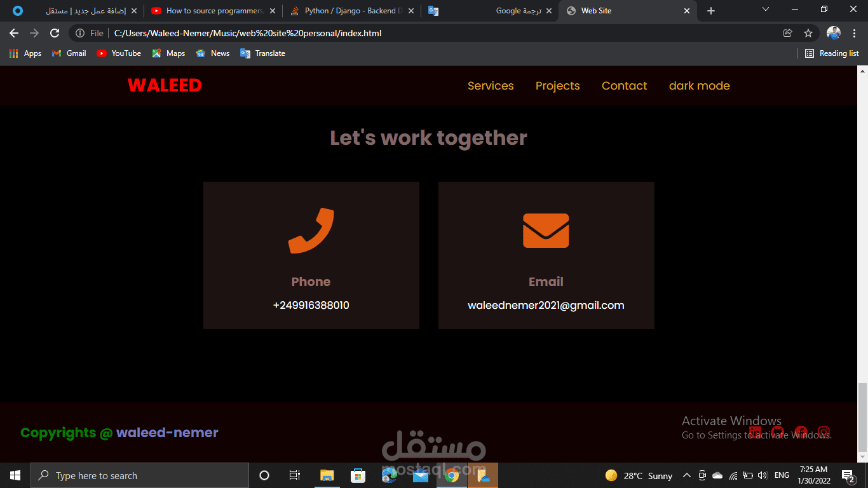The height and width of the screenshot is (488, 868).
Task: Select the Web Site tab
Action: (627, 11)
